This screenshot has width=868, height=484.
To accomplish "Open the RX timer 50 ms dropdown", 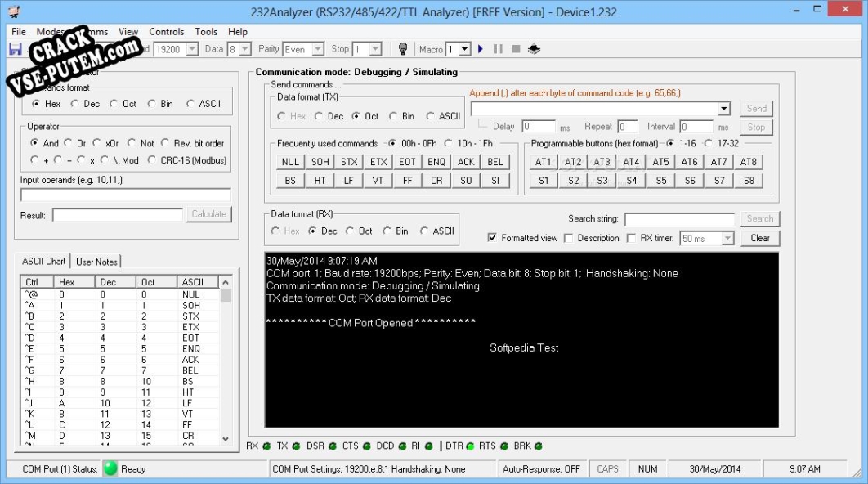I will pos(727,238).
